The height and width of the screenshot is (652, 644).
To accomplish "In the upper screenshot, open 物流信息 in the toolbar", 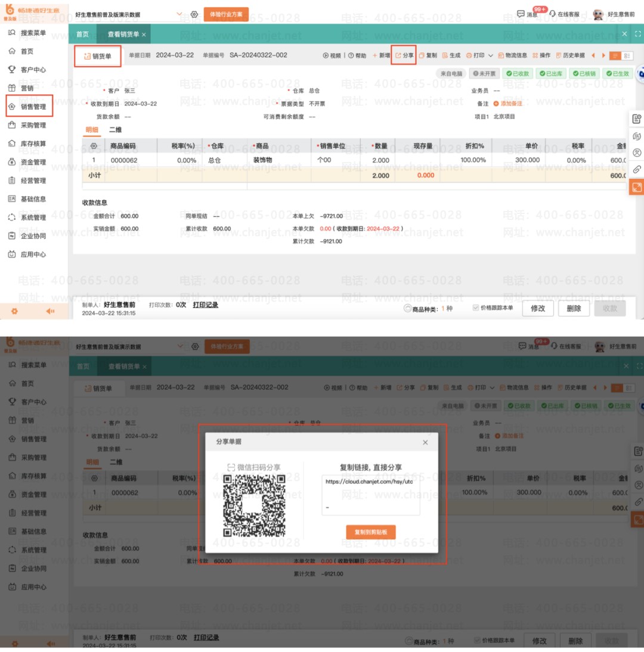I will tap(513, 55).
